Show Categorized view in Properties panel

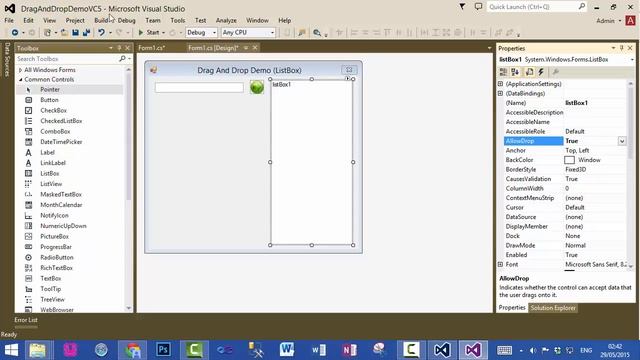click(503, 72)
